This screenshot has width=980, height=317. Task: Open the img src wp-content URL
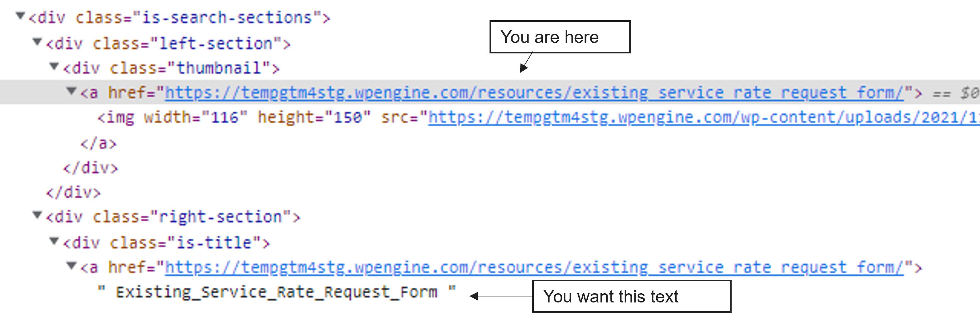tap(704, 117)
